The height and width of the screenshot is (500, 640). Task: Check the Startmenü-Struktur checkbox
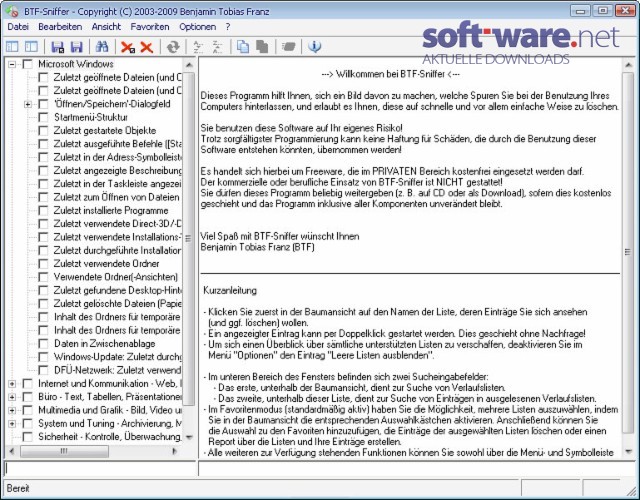[x=43, y=118]
